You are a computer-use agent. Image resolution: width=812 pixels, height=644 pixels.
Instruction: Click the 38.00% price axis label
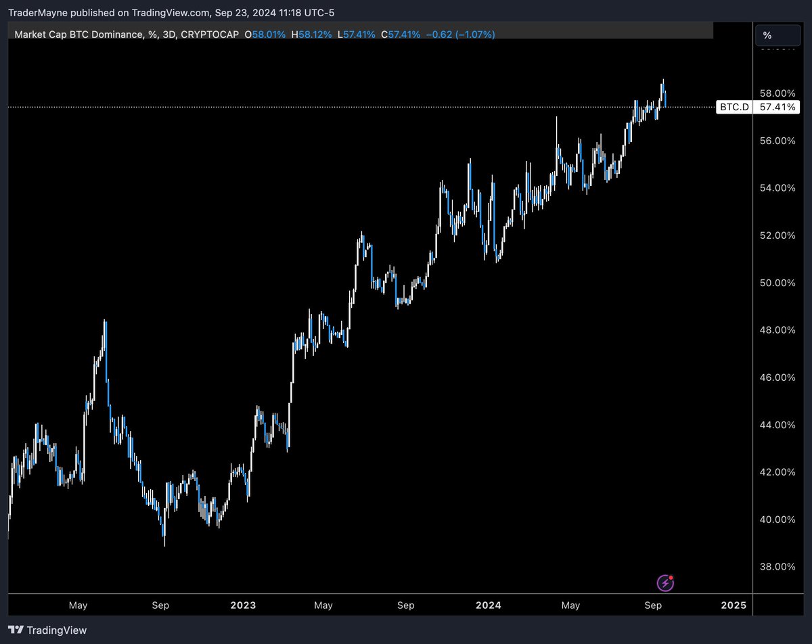[x=777, y=567]
